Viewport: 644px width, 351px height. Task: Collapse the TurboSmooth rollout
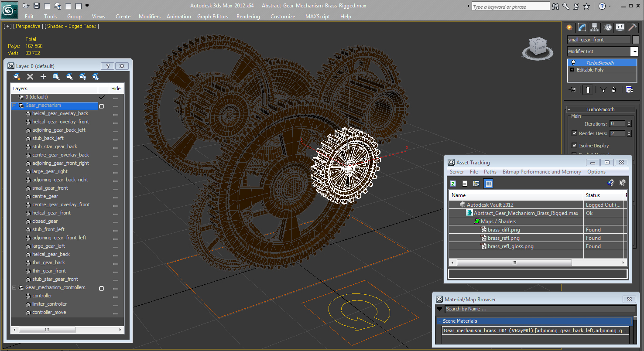(569, 109)
